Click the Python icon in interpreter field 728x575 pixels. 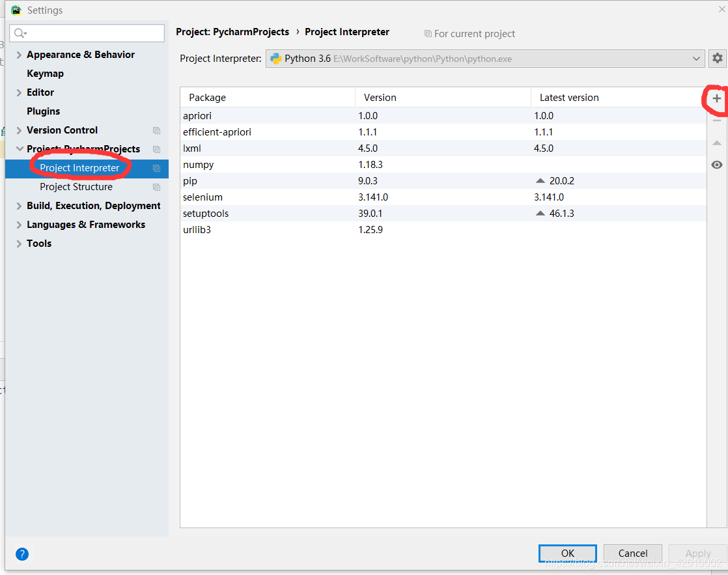coord(276,59)
